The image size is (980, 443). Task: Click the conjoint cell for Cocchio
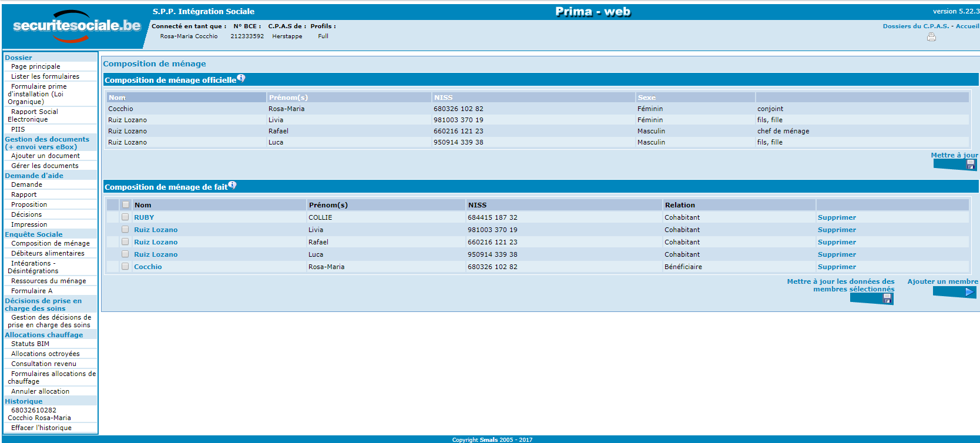770,109
